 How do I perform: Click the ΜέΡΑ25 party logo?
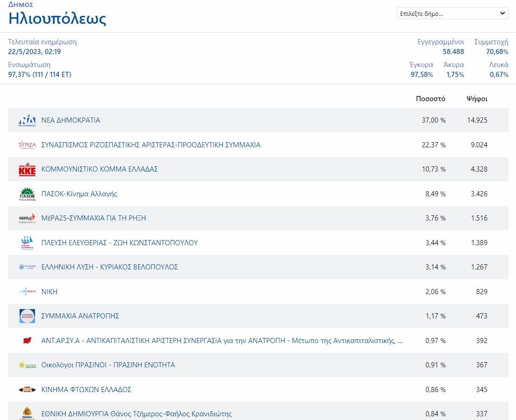(x=28, y=218)
